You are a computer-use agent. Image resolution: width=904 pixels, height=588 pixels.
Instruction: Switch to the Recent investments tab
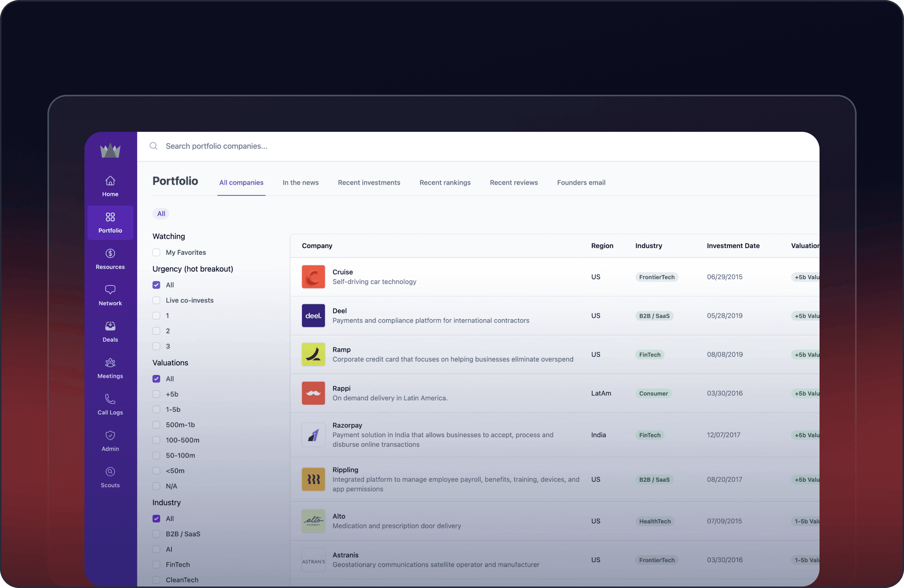point(368,182)
